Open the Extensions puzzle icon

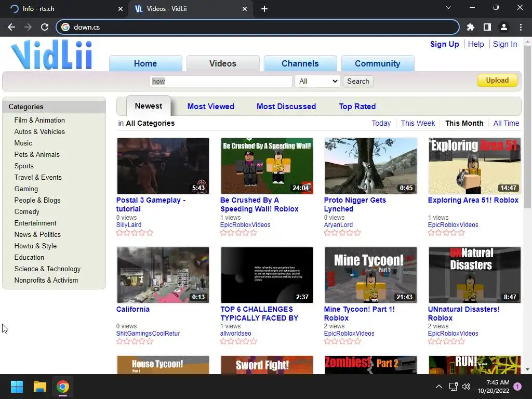(471, 27)
